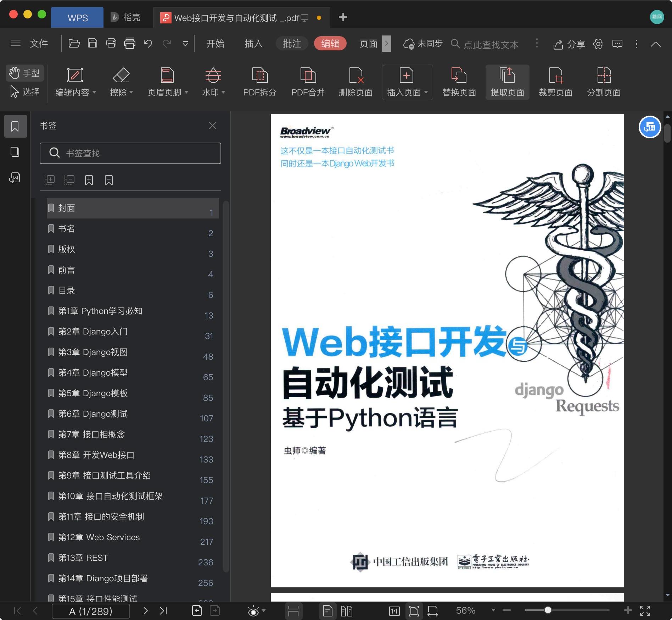This screenshot has height=620, width=672.
Task: Click PDF Merge (PDF合并)
Action: (308, 82)
